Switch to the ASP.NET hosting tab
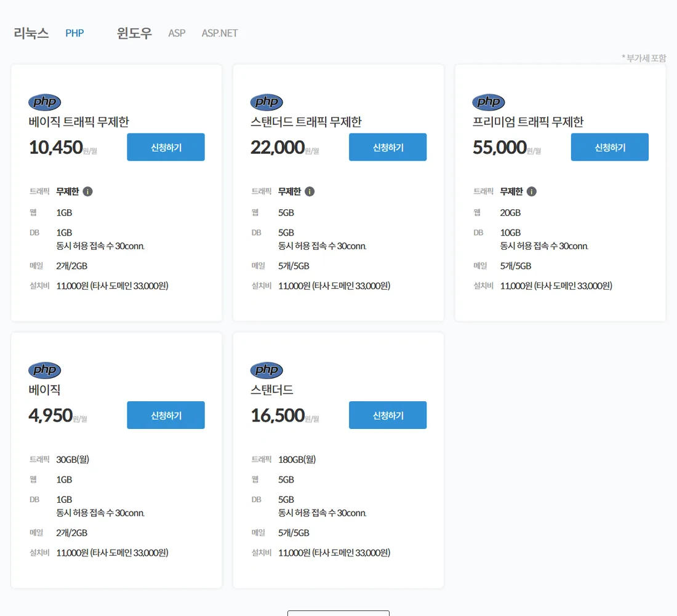The image size is (677, 616). [x=219, y=33]
